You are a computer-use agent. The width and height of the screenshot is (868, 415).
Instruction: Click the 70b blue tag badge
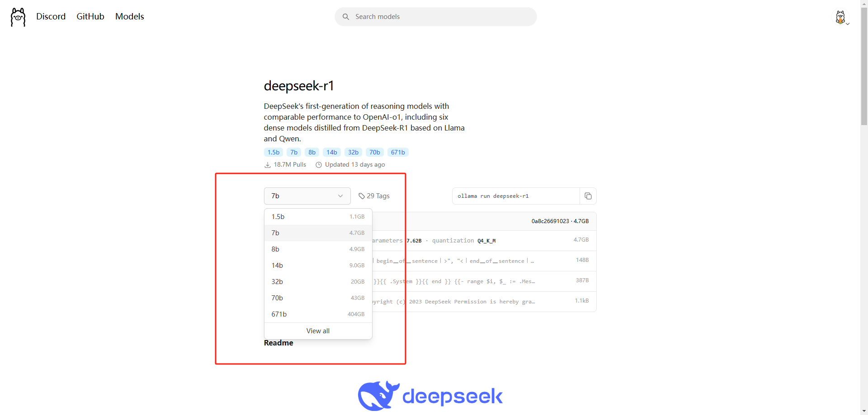click(x=374, y=152)
